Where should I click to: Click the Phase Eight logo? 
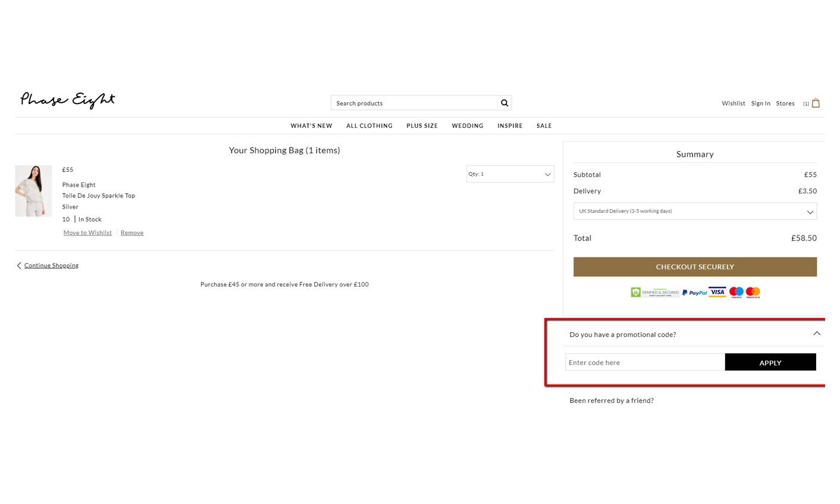(67, 100)
